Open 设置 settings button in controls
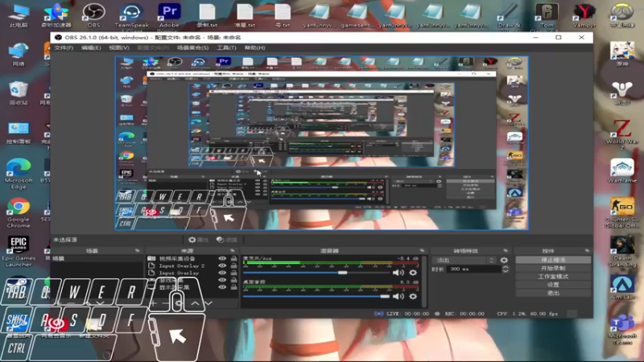The height and width of the screenshot is (362, 644). [x=553, y=285]
